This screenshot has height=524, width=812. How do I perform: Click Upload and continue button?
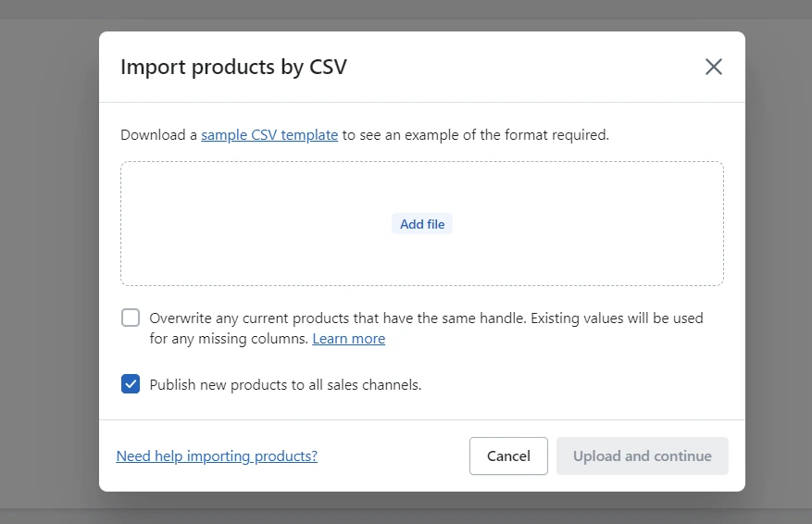(x=642, y=456)
